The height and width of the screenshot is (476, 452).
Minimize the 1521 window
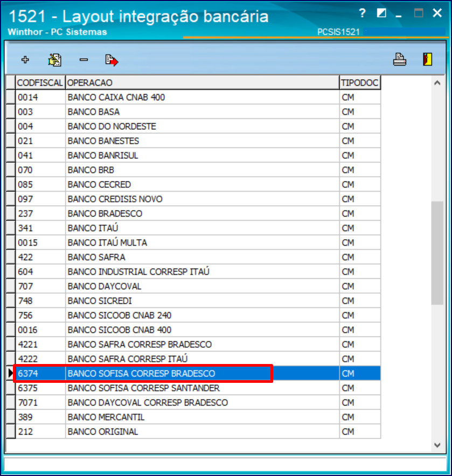(399, 16)
